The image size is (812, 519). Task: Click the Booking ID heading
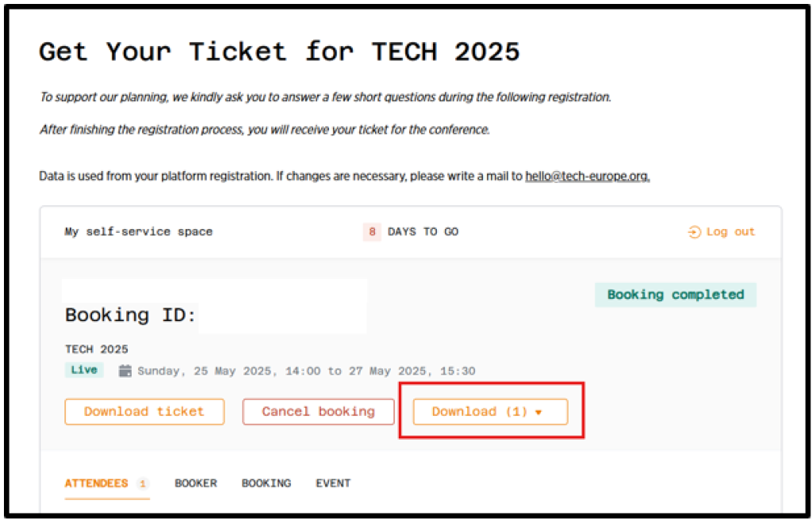[x=131, y=315]
